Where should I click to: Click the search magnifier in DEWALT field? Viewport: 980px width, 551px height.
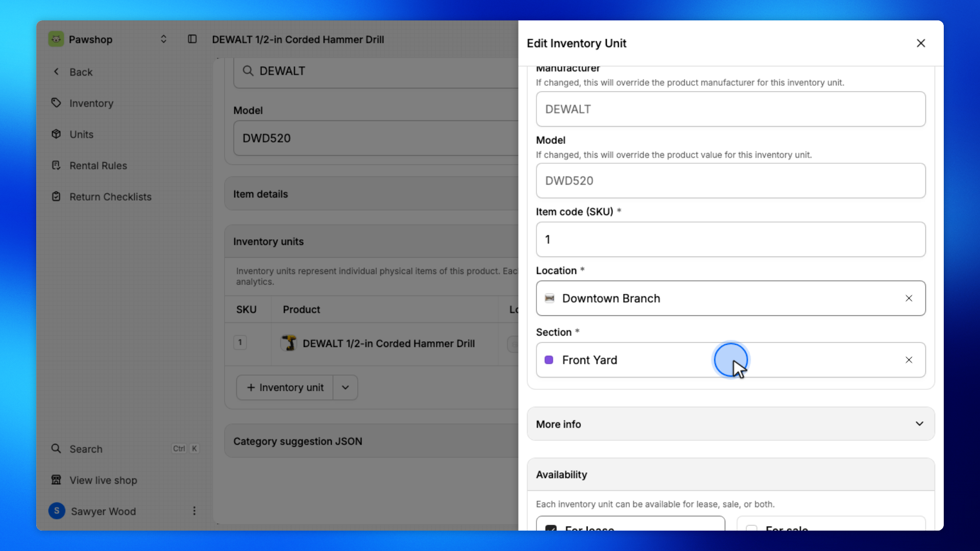(248, 71)
